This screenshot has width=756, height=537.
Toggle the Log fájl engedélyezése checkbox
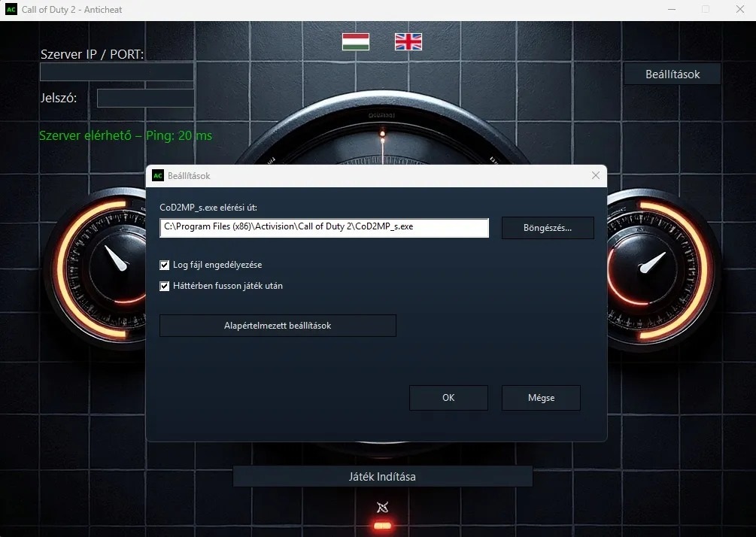click(165, 265)
